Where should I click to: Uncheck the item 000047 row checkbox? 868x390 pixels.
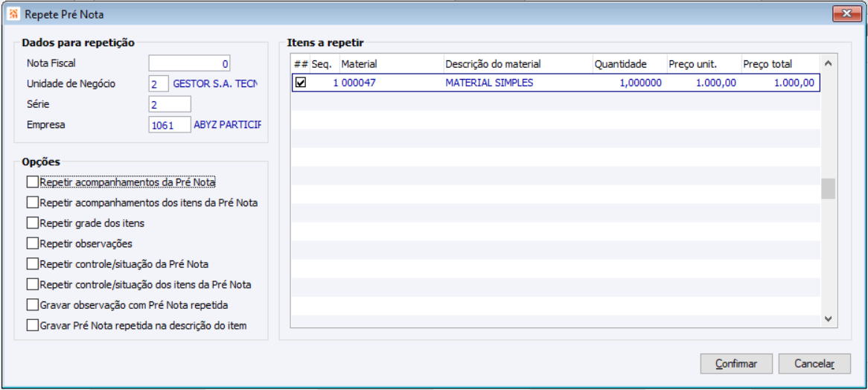point(301,83)
